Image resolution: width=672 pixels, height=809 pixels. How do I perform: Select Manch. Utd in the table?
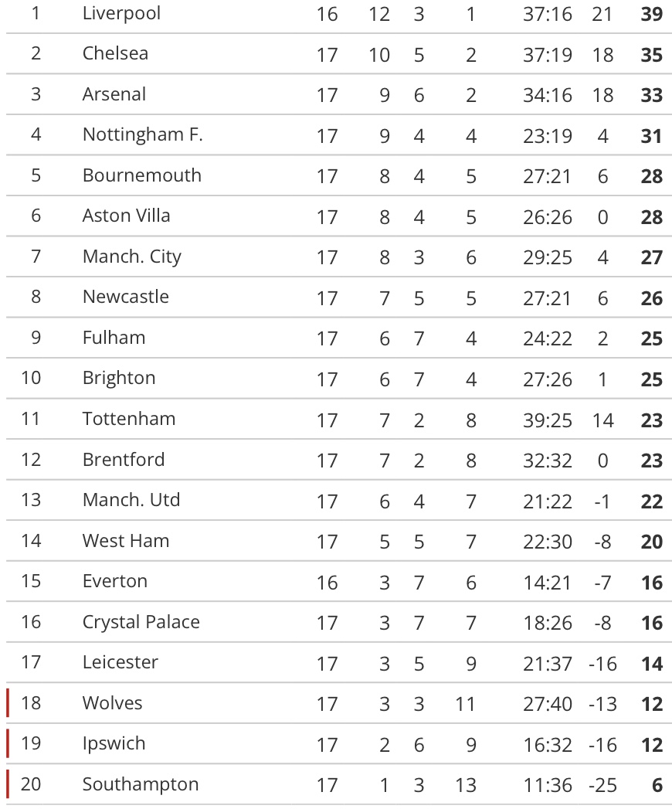point(131,500)
